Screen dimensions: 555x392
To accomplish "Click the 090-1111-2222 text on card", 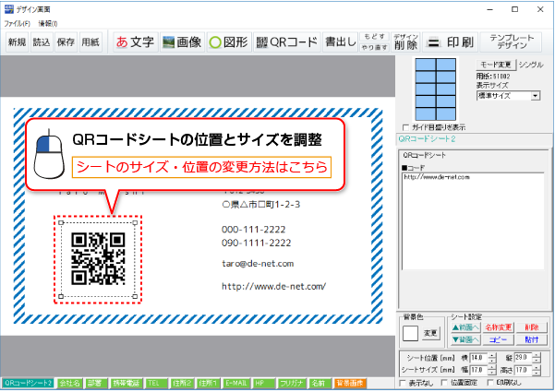I will click(257, 243).
